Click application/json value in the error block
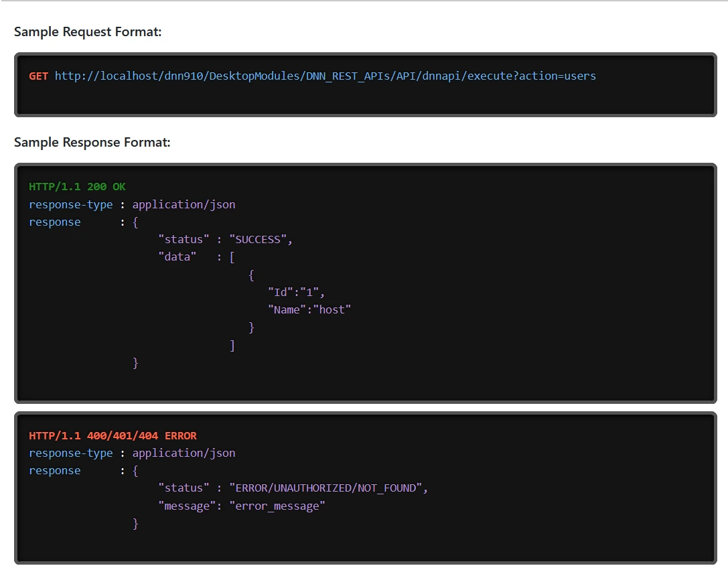 (x=184, y=453)
